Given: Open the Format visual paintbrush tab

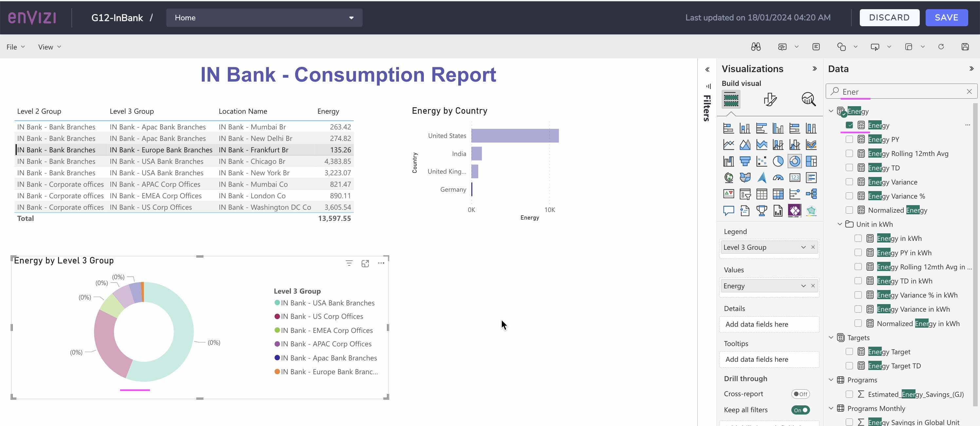Looking at the screenshot, I should click(x=770, y=99).
